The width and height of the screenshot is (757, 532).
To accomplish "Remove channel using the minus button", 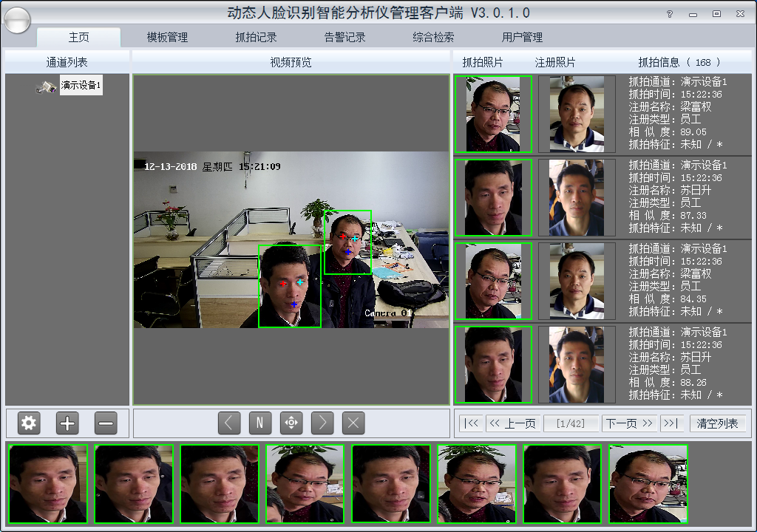I will pos(106,423).
